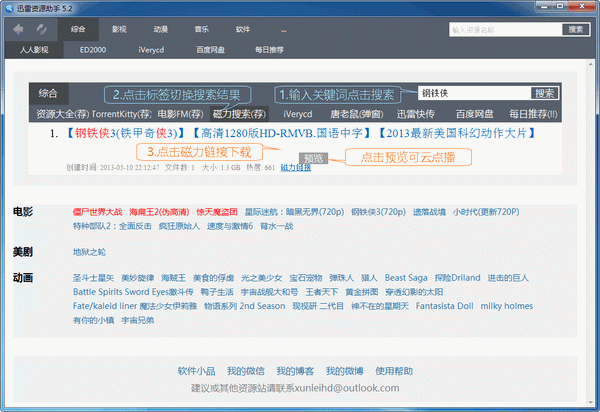Open the 软件小品 footer link
This screenshot has height=412, width=600.
[196, 371]
